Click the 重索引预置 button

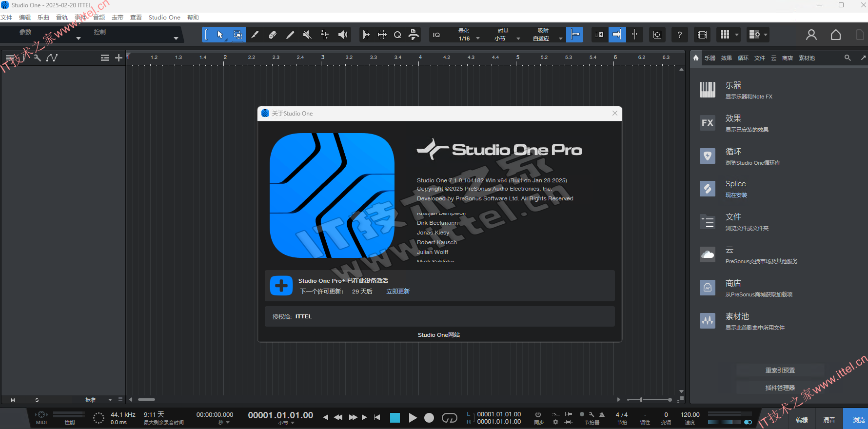tap(780, 370)
